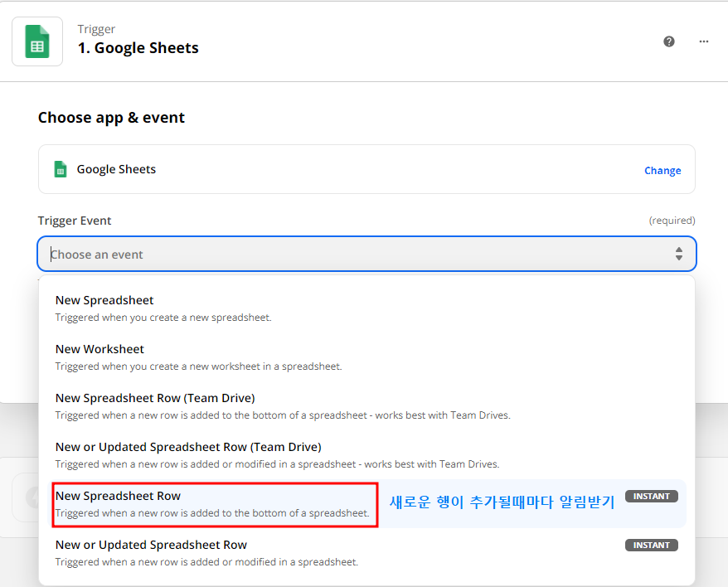
Task: Click the Google Sheets app name in the app field
Action: (116, 169)
